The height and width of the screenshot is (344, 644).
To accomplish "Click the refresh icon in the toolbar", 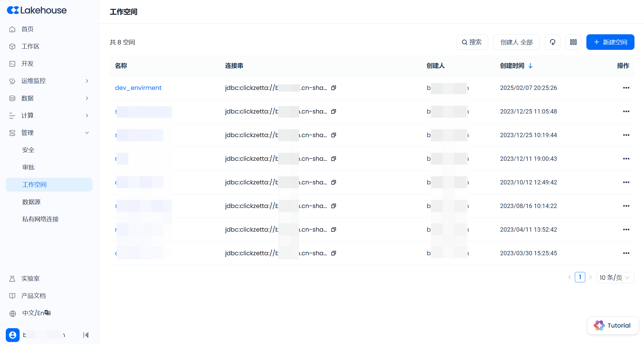I will [x=552, y=42].
